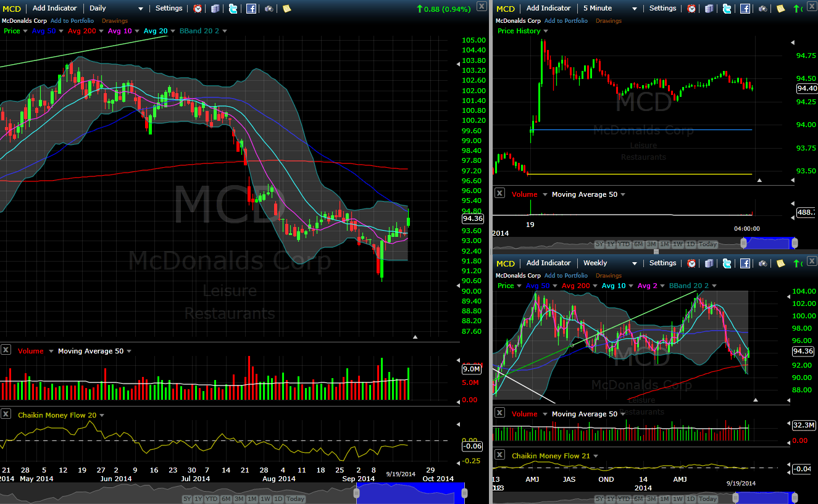
Task: Click the alarm clock icon on Weekly chart
Action: pos(691,263)
